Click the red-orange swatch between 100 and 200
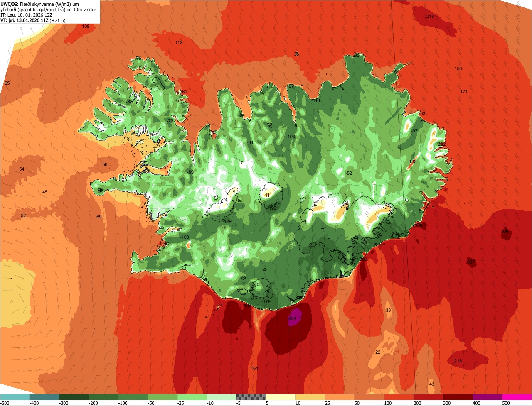 point(399,397)
